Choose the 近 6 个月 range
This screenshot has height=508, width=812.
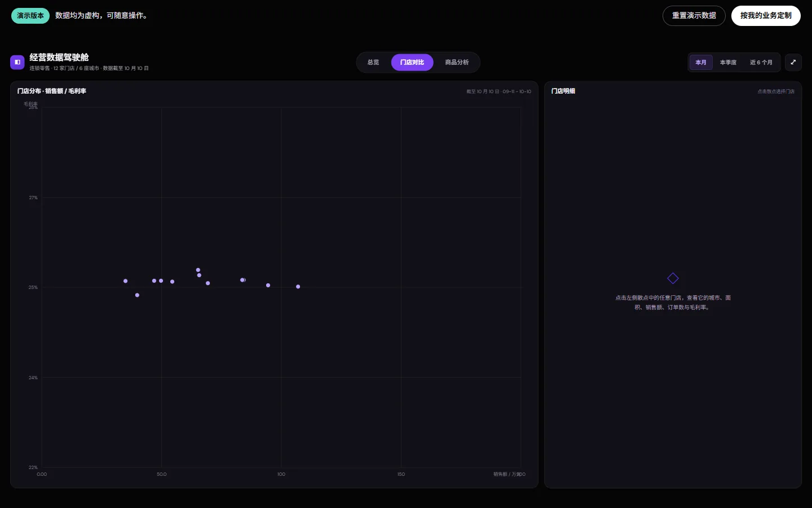(x=761, y=63)
